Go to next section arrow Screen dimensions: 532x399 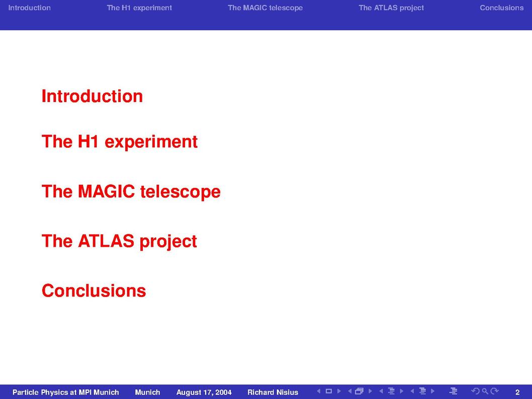(433, 391)
